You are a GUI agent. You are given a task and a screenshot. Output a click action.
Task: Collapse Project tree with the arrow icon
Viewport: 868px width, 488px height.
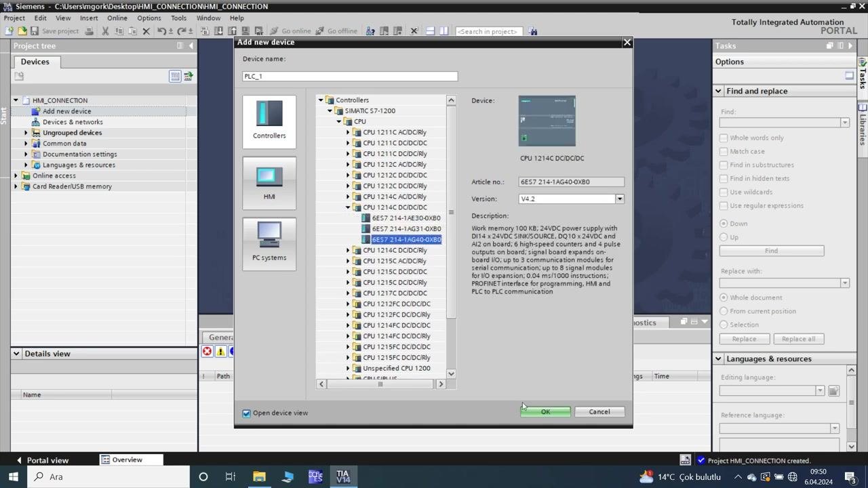(191, 45)
